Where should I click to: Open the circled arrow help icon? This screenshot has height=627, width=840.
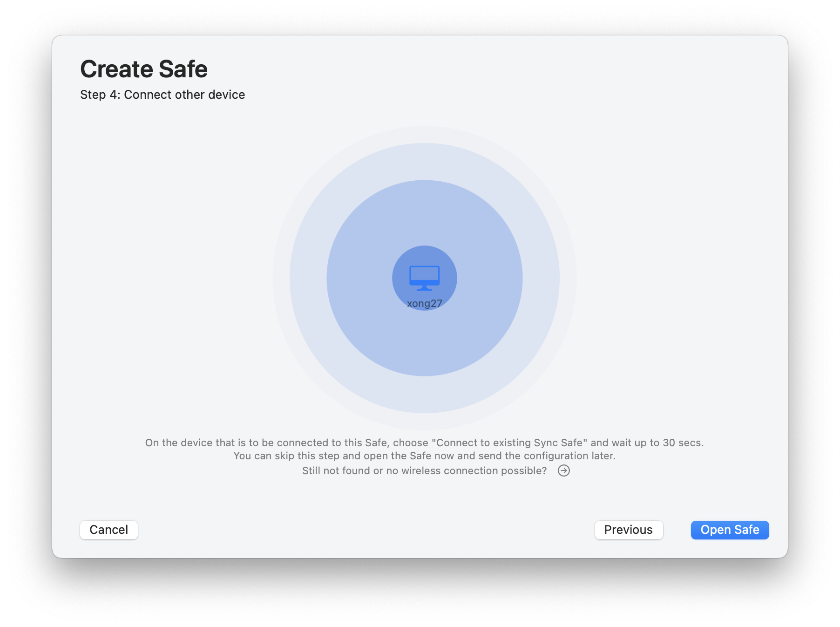(x=563, y=470)
